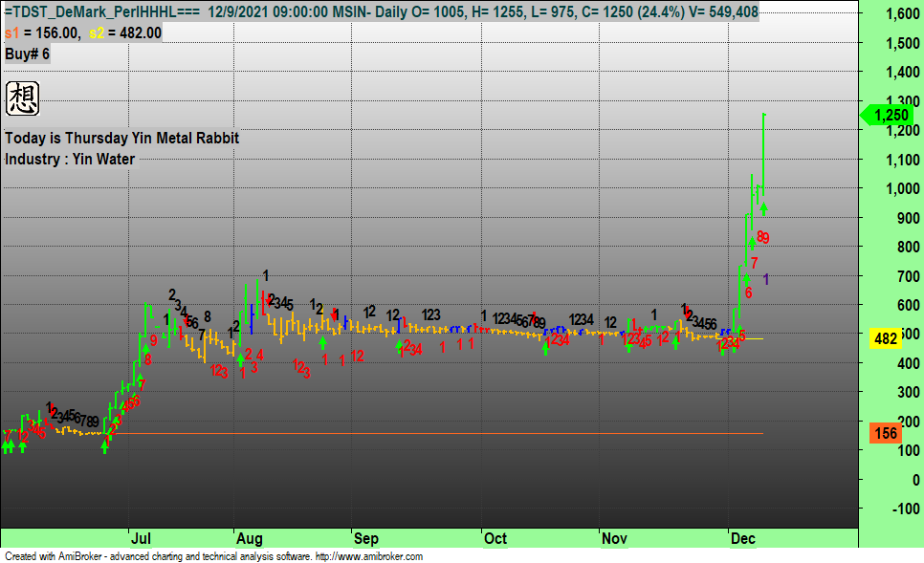The height and width of the screenshot is (563, 924).
Task: Select 'Today is Thursday Yin Metal Rabbit' text
Action: click(122, 138)
